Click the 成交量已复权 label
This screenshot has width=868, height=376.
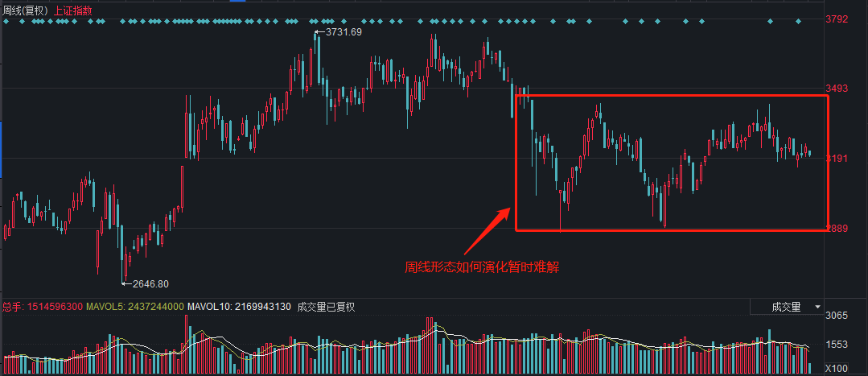[x=326, y=307]
